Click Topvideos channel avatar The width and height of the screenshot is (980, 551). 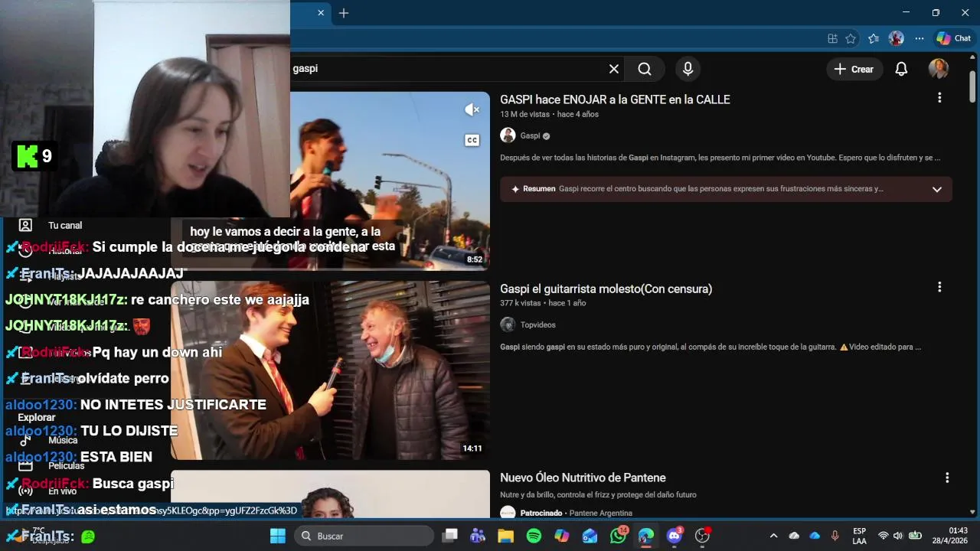click(508, 324)
